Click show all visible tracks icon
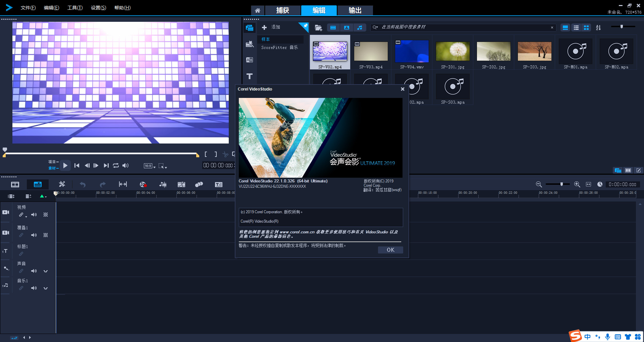The image size is (644, 342). coord(11,196)
